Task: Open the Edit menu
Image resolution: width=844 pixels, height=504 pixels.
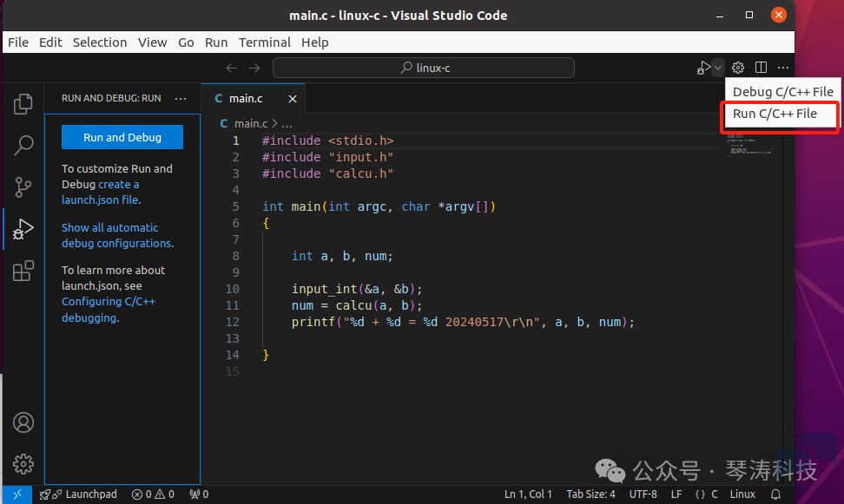Action: click(x=50, y=43)
